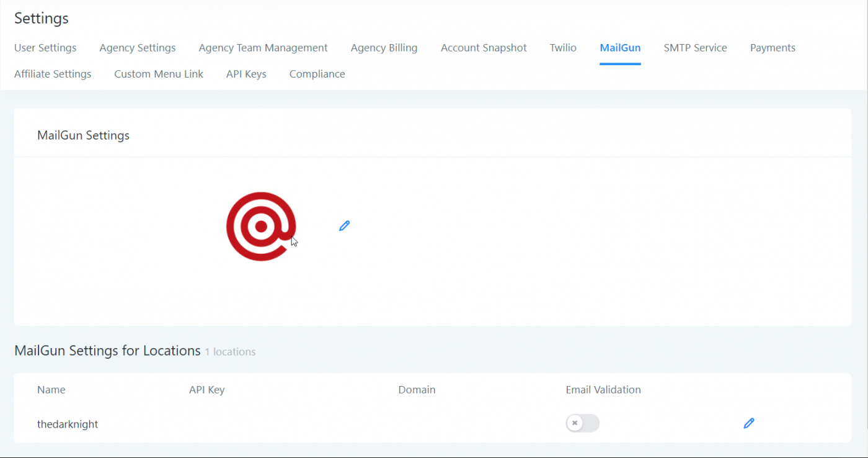Click the MailGun Settings card heading
868x458 pixels.
tap(84, 135)
